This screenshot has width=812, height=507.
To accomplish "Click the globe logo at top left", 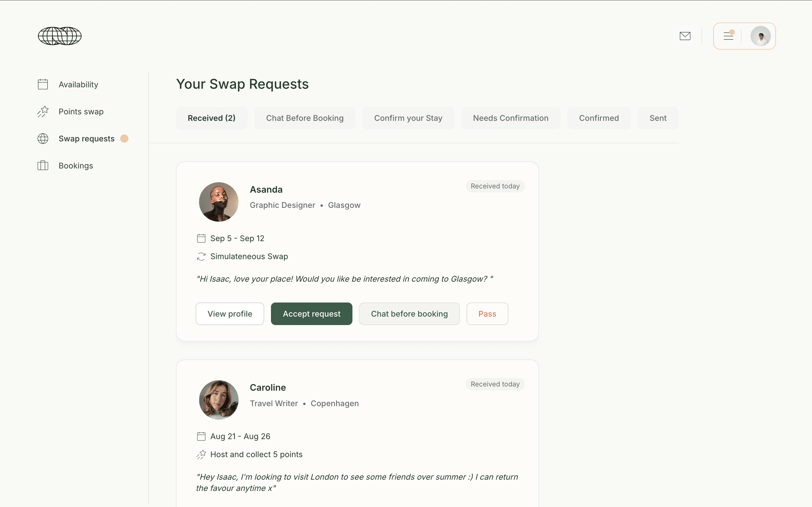I will pyautogui.click(x=59, y=36).
